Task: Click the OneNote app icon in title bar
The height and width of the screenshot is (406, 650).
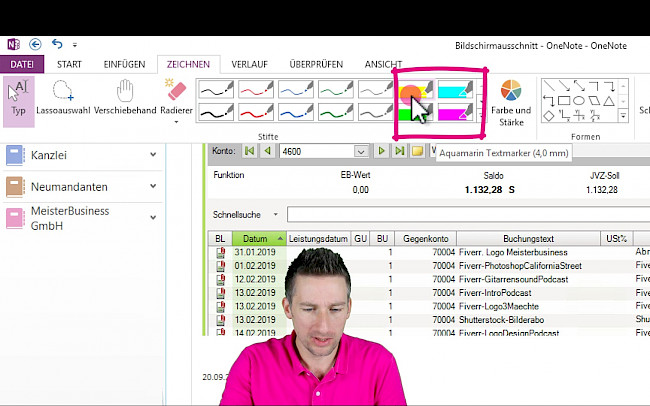Action: click(14, 44)
